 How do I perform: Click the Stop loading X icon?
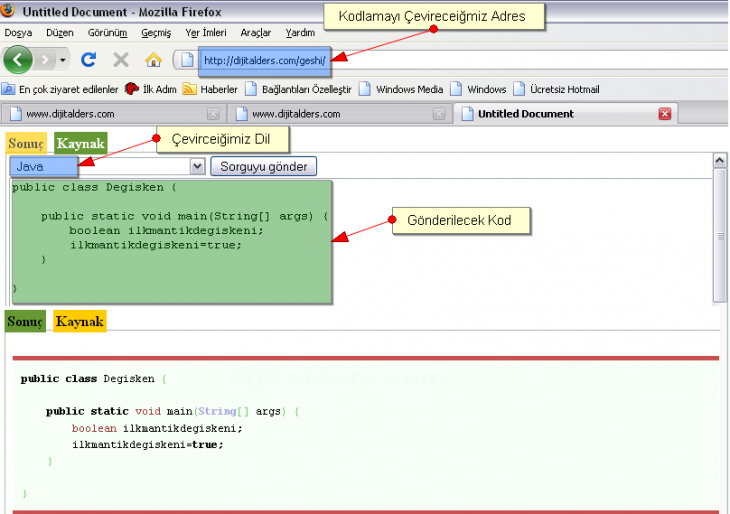[121, 60]
